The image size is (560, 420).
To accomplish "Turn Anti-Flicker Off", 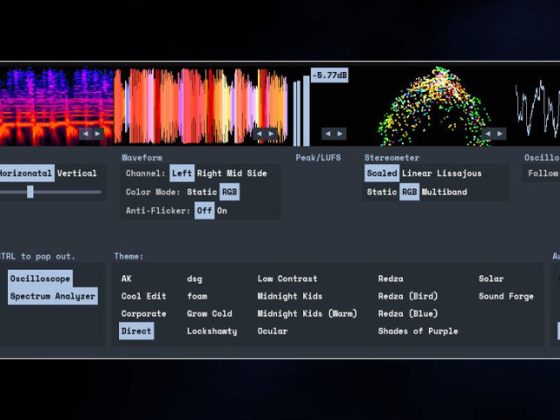I will tap(205, 210).
